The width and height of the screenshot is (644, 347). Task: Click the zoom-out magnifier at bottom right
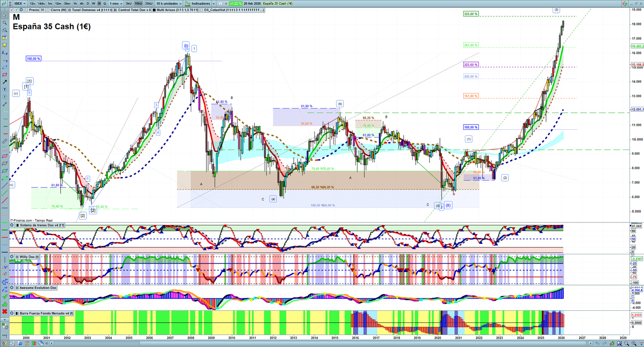pos(626,343)
